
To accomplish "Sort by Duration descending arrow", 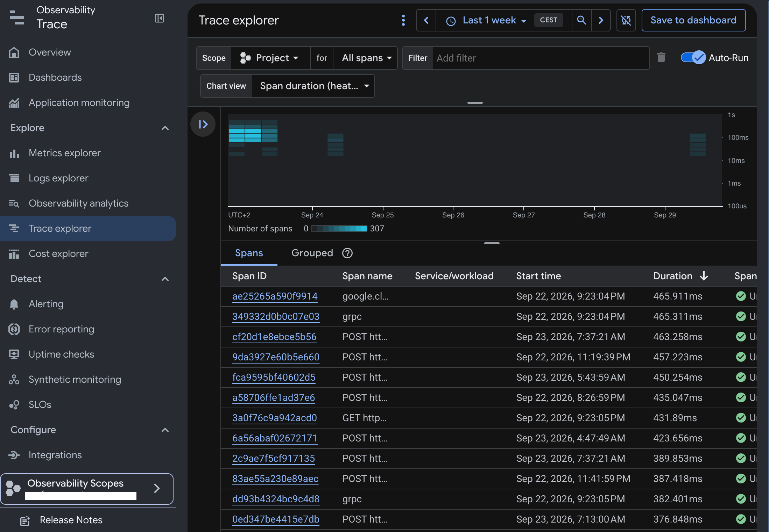I will (x=704, y=276).
